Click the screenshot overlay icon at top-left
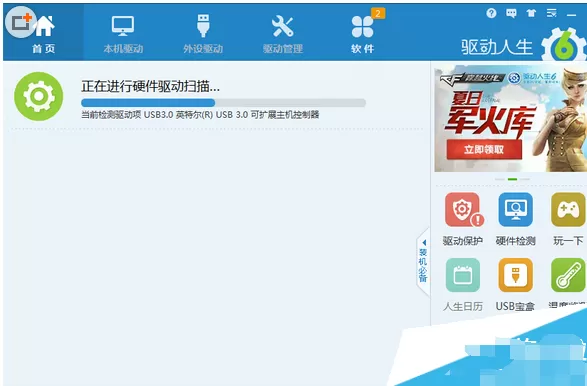The height and width of the screenshot is (386, 587). (x=21, y=22)
